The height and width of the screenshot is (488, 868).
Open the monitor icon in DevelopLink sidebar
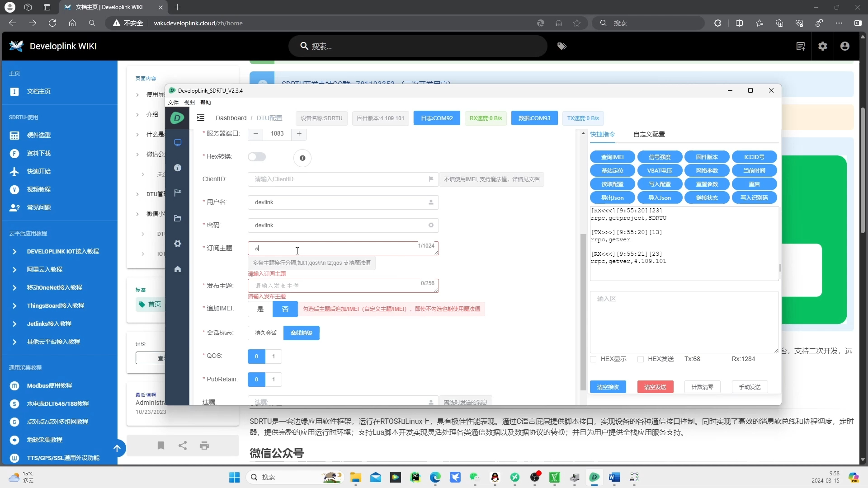point(178,143)
